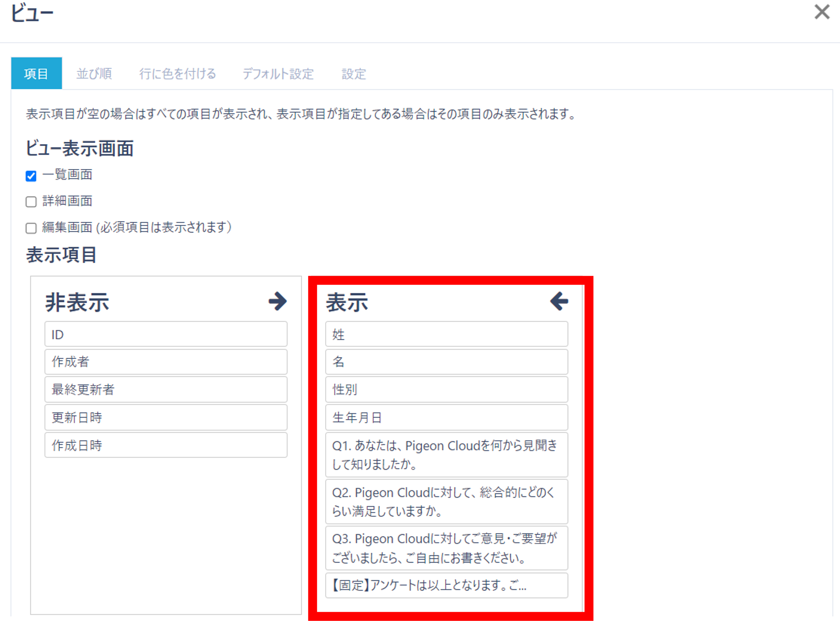Enable the 詳細画面 checkbox

(x=31, y=202)
